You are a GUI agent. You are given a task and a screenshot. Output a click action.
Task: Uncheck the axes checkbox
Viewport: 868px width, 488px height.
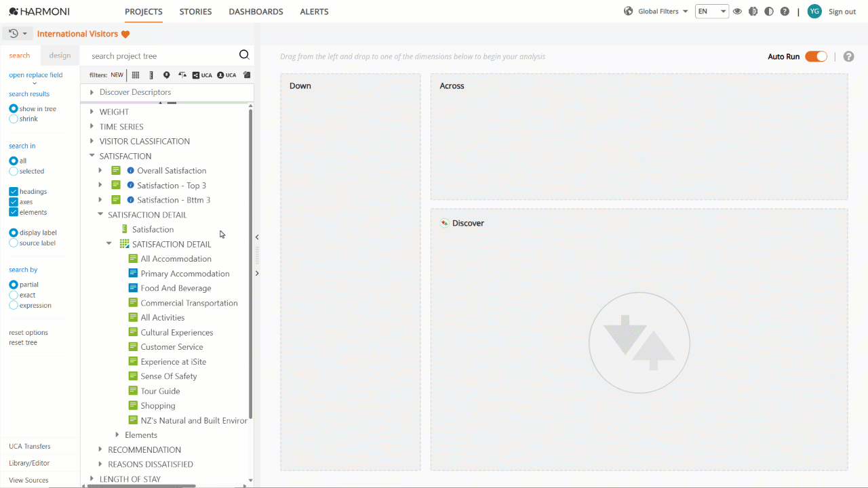(14, 202)
